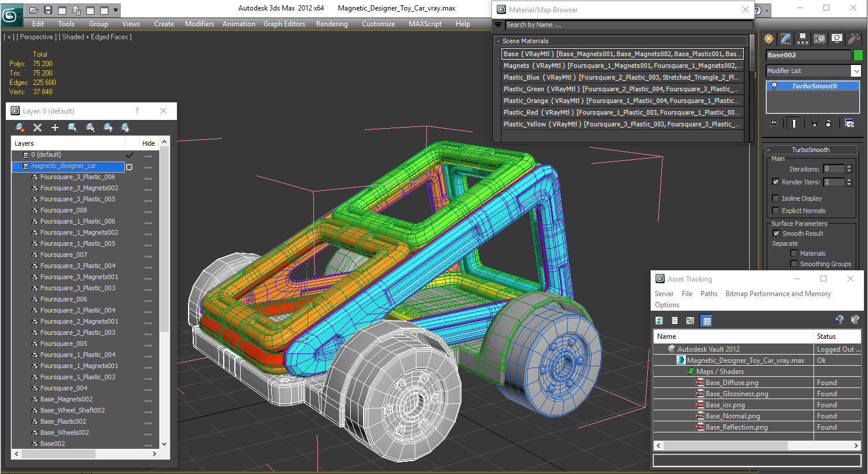This screenshot has height=474, width=868.
Task: Click Delete Layer X icon
Action: click(37, 128)
